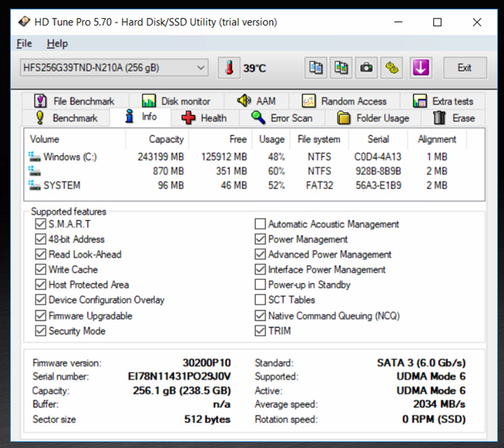Click the 0 RPM (SSD) rotation value
The height and width of the screenshot is (448, 504).
click(x=434, y=418)
